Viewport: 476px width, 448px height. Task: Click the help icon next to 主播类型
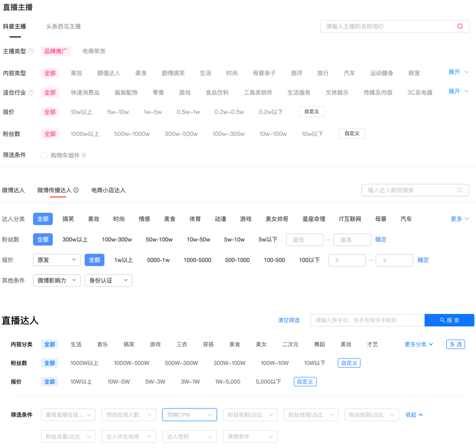click(31, 51)
